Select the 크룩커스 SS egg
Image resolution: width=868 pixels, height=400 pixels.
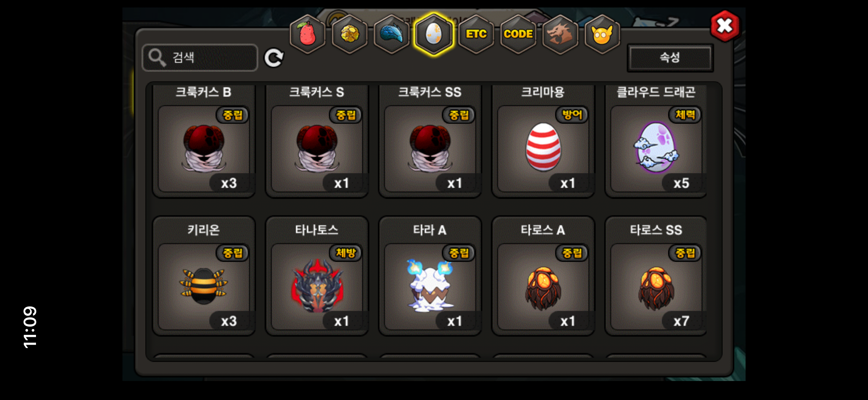tap(430, 140)
